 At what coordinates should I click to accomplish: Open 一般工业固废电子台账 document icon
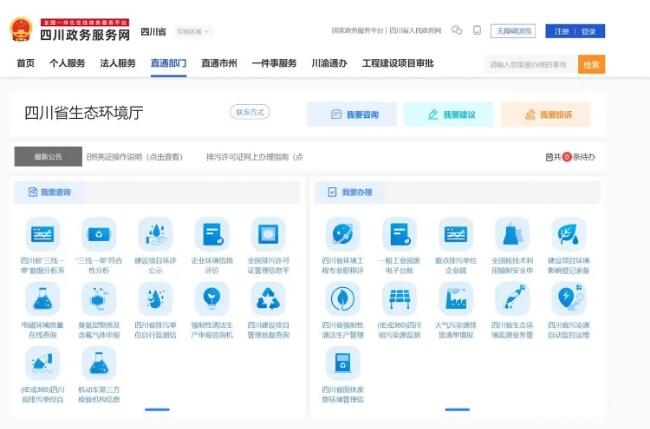(399, 235)
